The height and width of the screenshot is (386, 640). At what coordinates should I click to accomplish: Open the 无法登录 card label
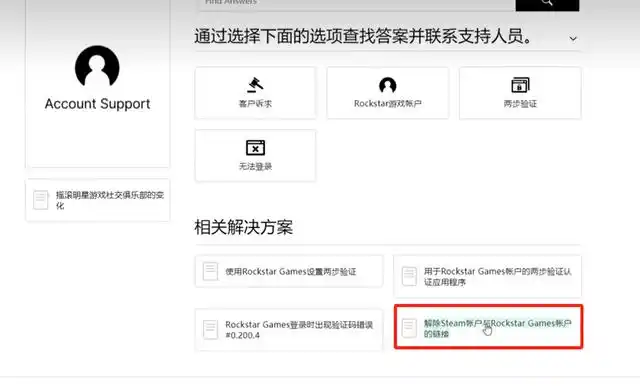click(x=255, y=166)
